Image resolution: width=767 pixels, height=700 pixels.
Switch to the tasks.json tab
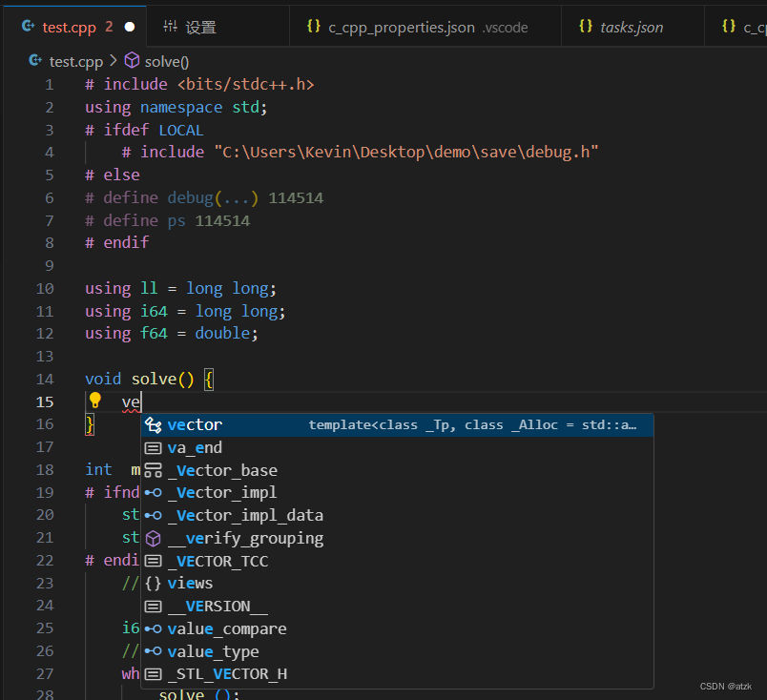(x=632, y=27)
